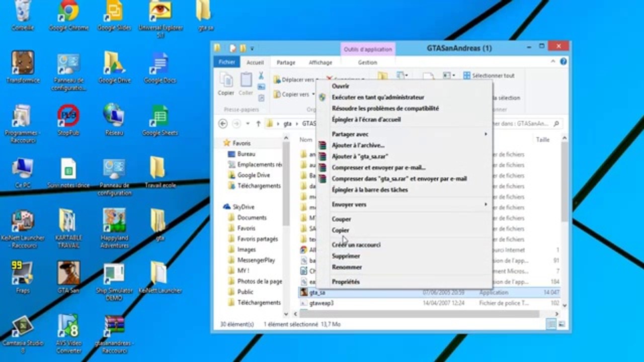Sort the file list by the Taille column
Image resolution: width=644 pixels, height=362 pixels.
click(x=542, y=140)
